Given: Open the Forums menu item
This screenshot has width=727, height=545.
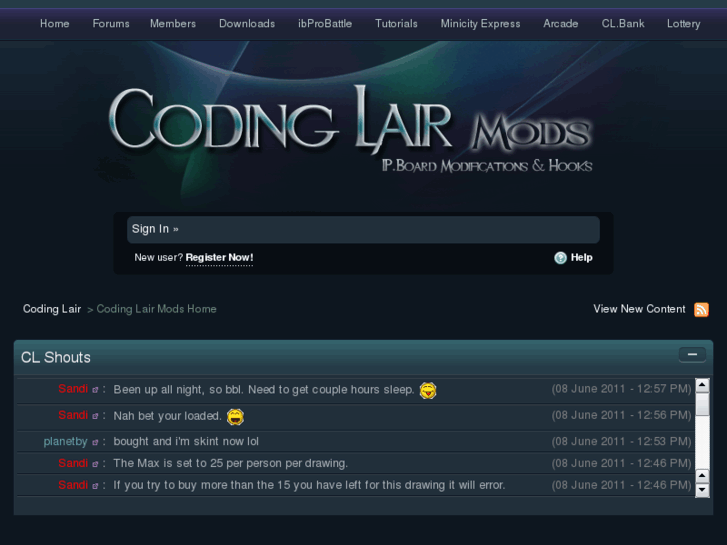Looking at the screenshot, I should [111, 23].
